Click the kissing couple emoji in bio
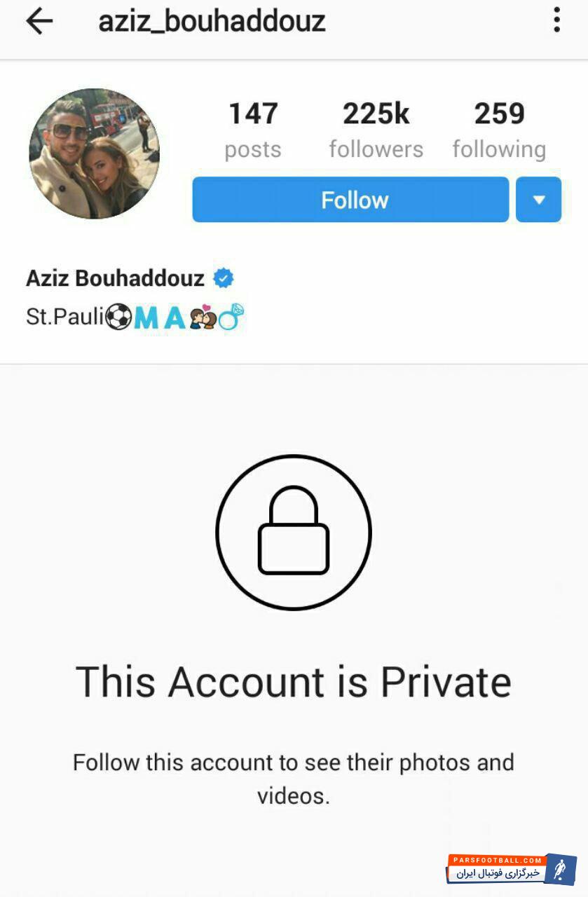This screenshot has width=588, height=897. (203, 317)
